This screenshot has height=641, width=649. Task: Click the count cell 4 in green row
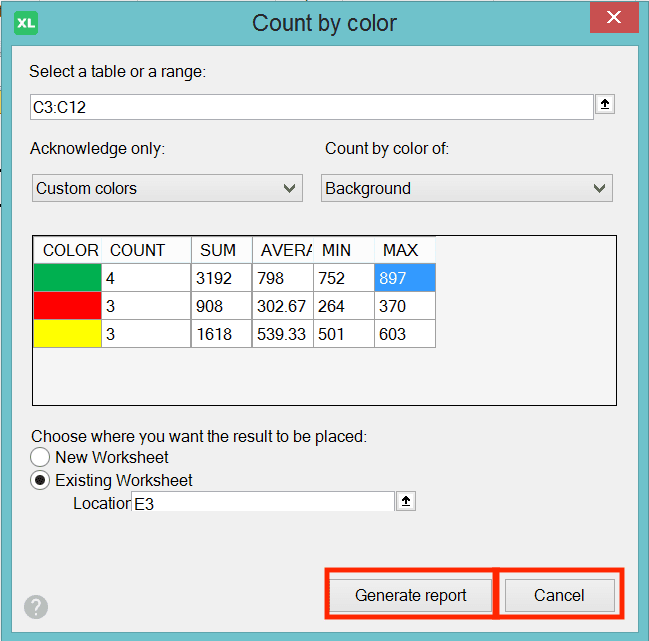click(146, 278)
